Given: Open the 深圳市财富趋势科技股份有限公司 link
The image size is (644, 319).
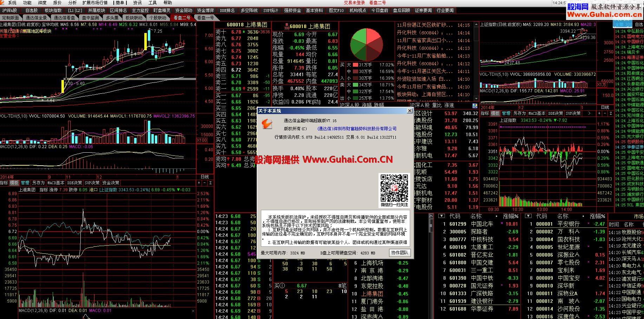Looking at the screenshot, I should 357,129.
